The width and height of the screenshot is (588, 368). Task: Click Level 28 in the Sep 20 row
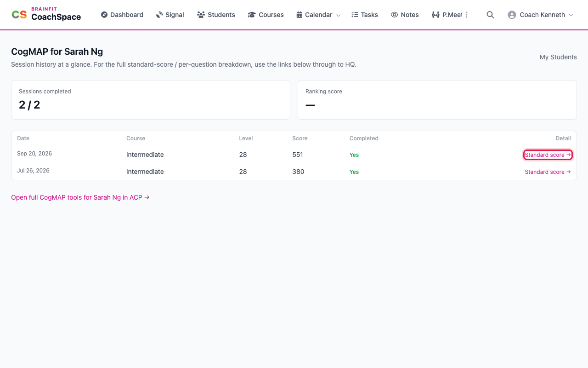click(243, 155)
